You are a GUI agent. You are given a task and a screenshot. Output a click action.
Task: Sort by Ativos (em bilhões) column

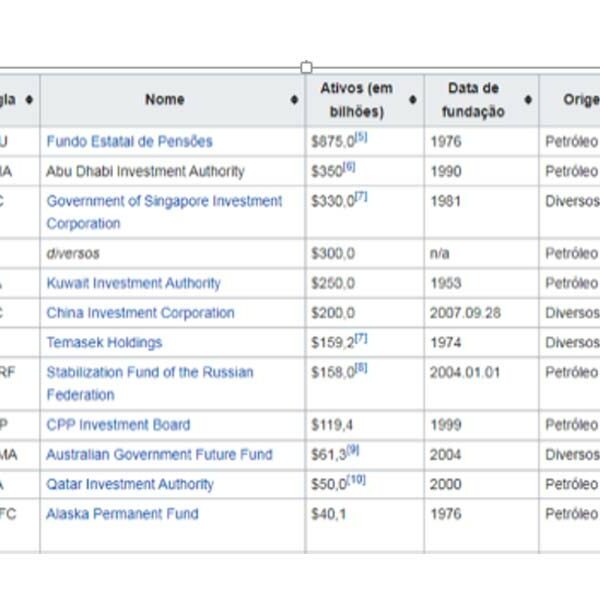(412, 100)
